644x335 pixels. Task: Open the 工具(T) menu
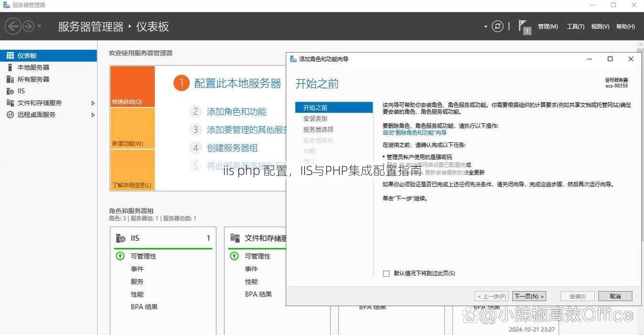(575, 27)
